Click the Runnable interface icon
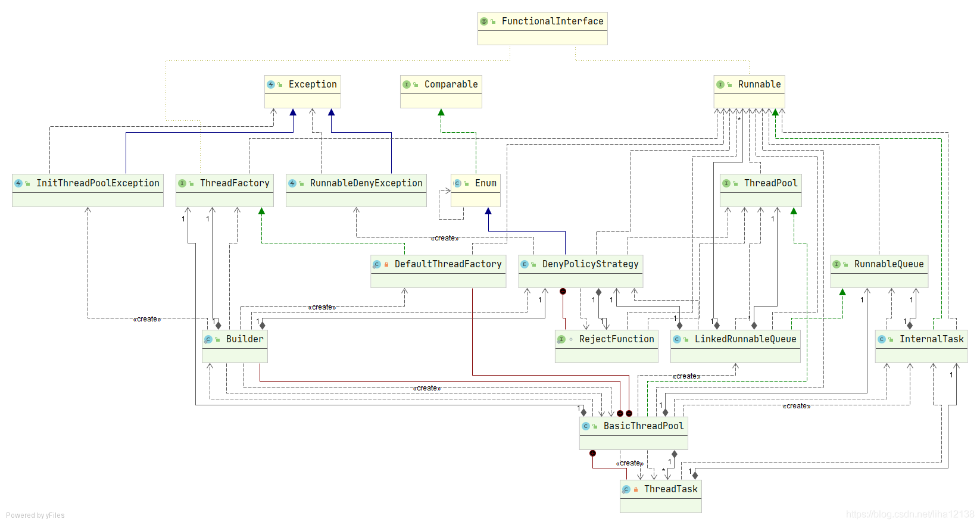Image resolution: width=980 pixels, height=525 pixels. tap(720, 85)
